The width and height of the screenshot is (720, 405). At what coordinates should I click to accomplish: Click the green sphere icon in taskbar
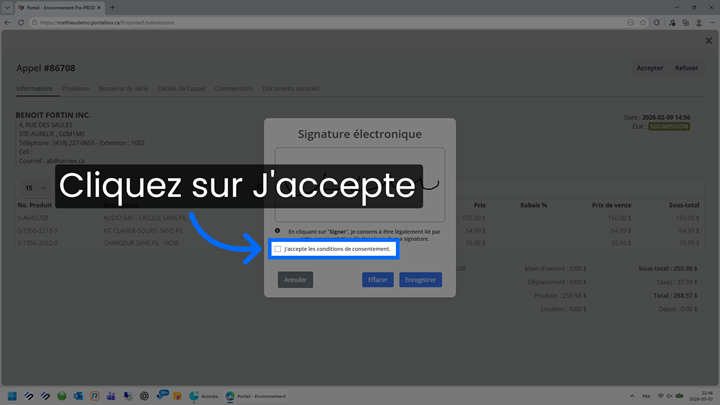click(62, 396)
